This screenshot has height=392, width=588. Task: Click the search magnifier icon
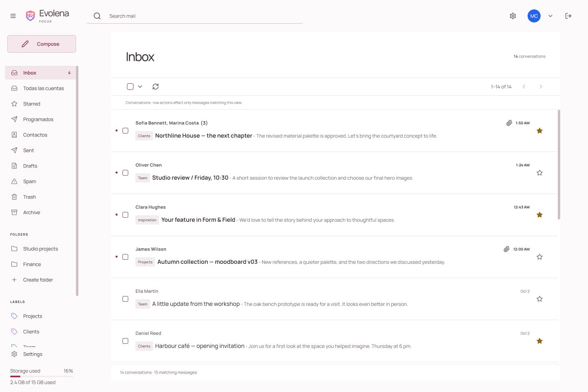pos(97,16)
